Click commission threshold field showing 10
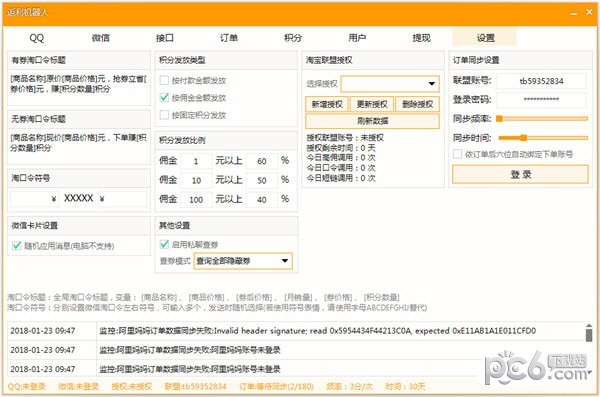 point(196,180)
